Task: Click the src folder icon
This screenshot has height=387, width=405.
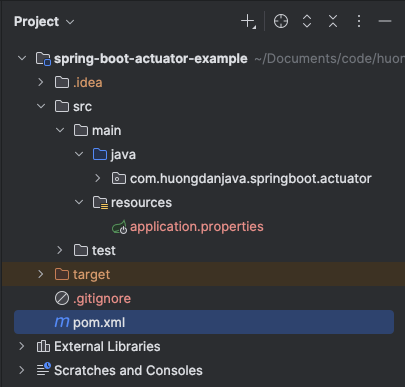Action: tap(62, 106)
